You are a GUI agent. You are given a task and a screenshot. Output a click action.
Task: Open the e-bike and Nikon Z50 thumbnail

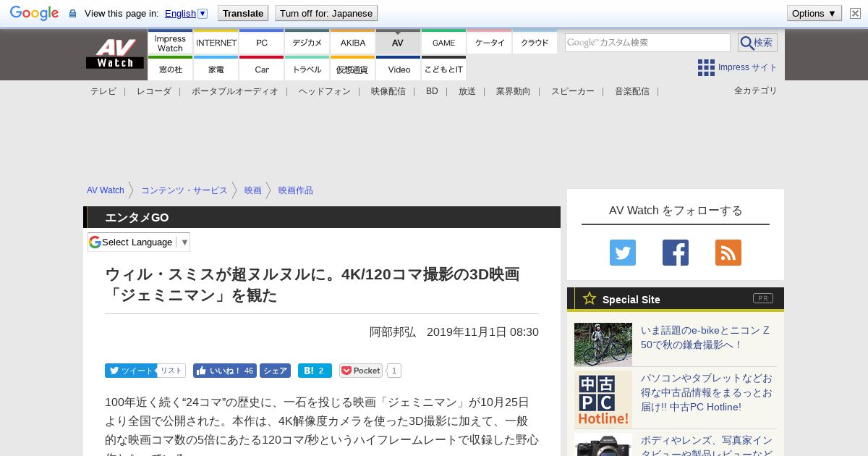603,345
